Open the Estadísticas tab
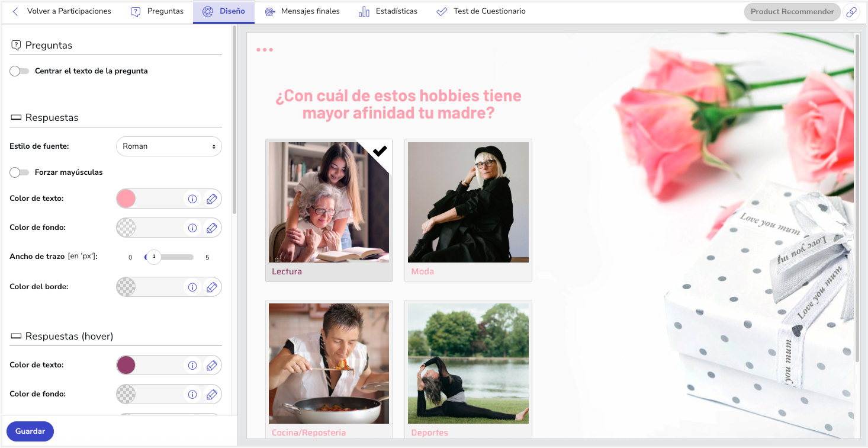The height and width of the screenshot is (448, 868). pyautogui.click(x=388, y=11)
